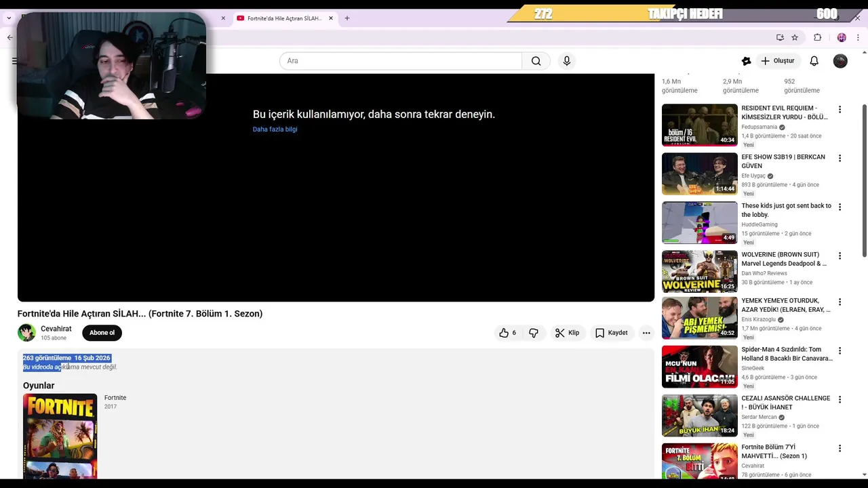Open the Cevahirat channel name link
The height and width of the screenshot is (488, 868).
coord(56,329)
